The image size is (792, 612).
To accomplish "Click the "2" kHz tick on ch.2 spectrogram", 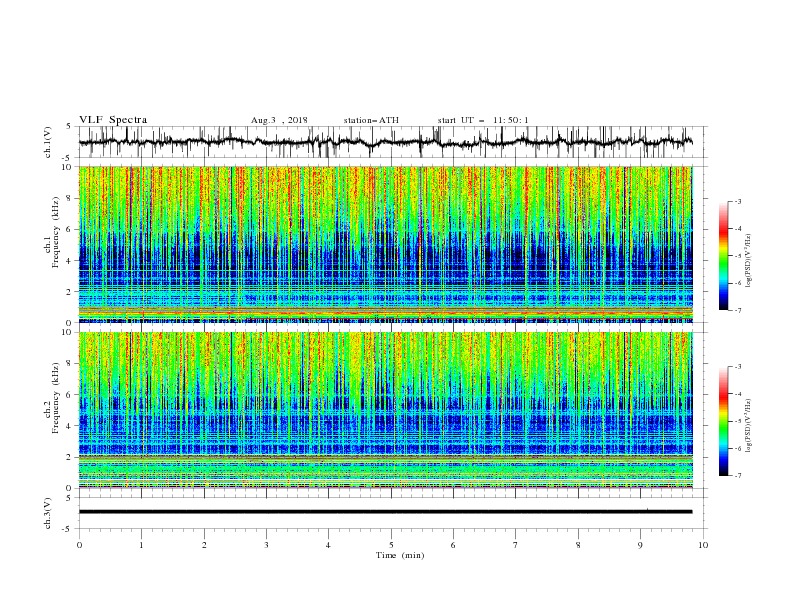I will tap(70, 457).
